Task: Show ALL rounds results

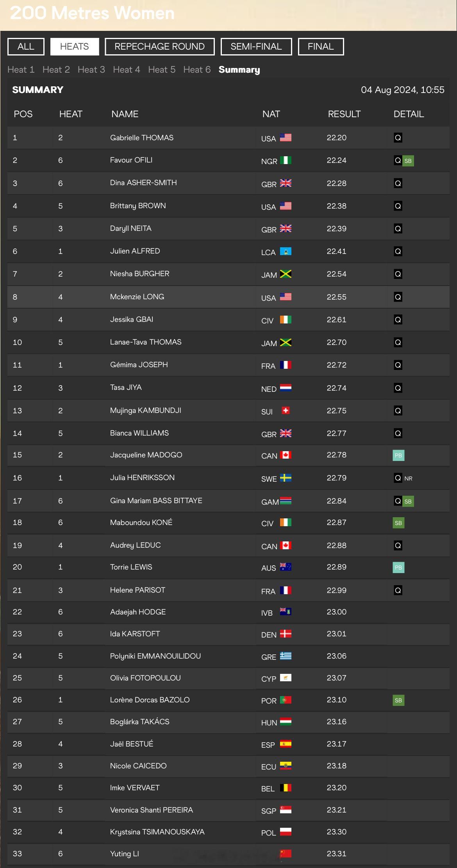Action: point(26,46)
